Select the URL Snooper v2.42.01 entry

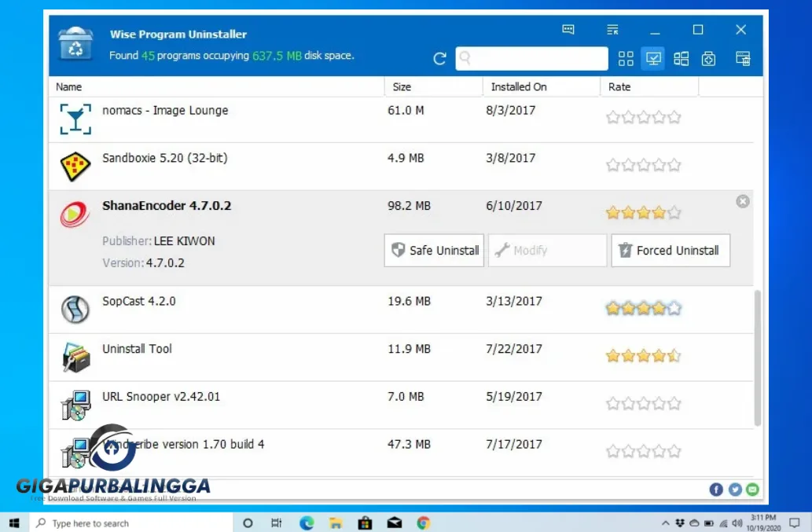click(x=402, y=405)
